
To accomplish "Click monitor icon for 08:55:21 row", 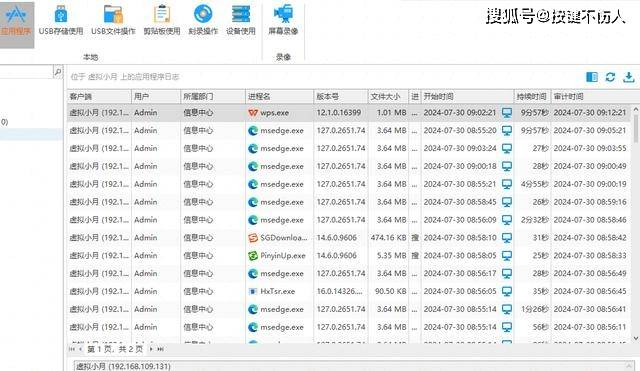I will pos(507,184).
